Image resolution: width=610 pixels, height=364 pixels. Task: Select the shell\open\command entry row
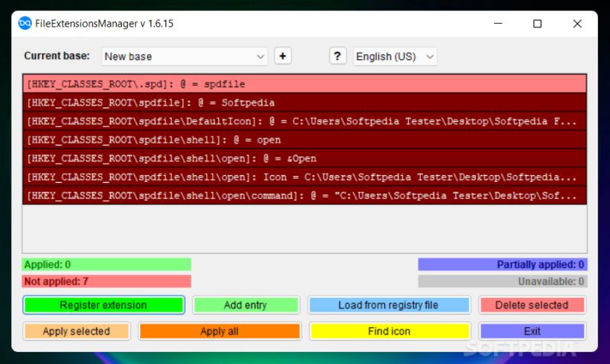click(304, 196)
